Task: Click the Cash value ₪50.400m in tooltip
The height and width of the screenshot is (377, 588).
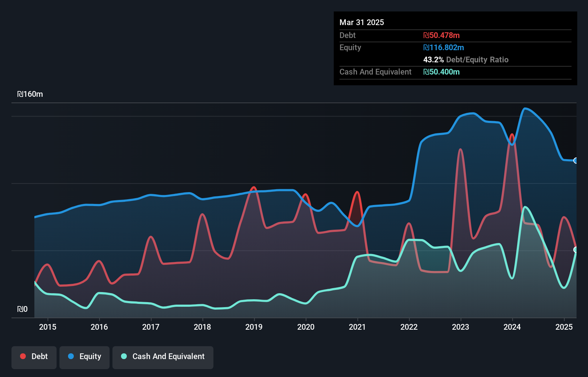Action: 442,72
